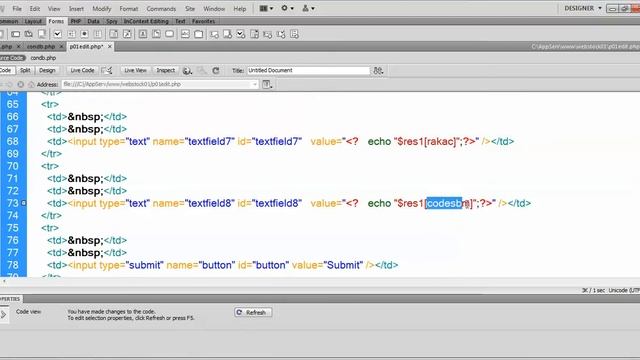
Task: Insert a Radio Group element
Action: (x=98, y=34)
